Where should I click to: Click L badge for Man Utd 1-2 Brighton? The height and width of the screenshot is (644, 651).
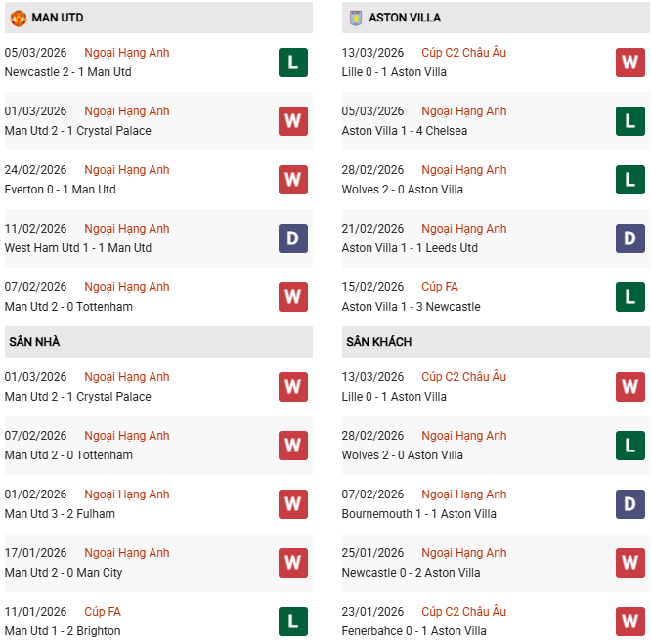(x=292, y=622)
